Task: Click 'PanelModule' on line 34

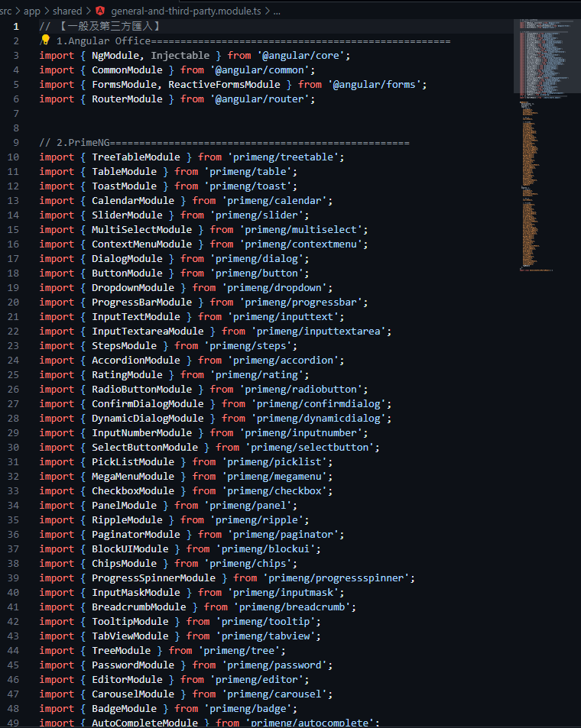Action: point(124,505)
